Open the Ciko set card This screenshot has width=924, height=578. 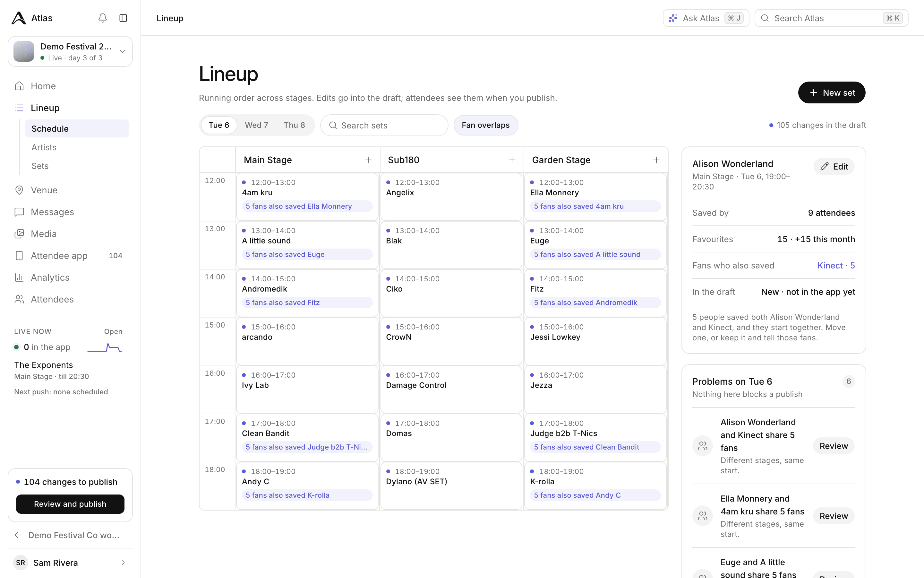(x=451, y=293)
